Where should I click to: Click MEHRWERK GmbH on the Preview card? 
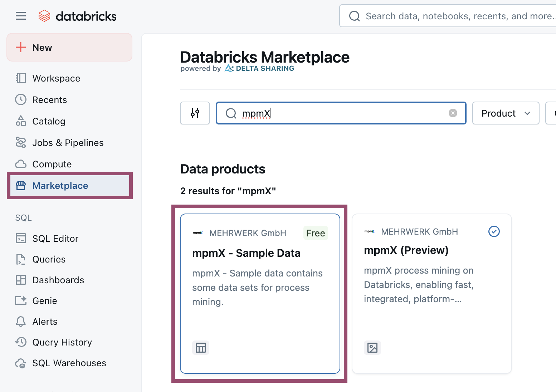[x=419, y=232]
